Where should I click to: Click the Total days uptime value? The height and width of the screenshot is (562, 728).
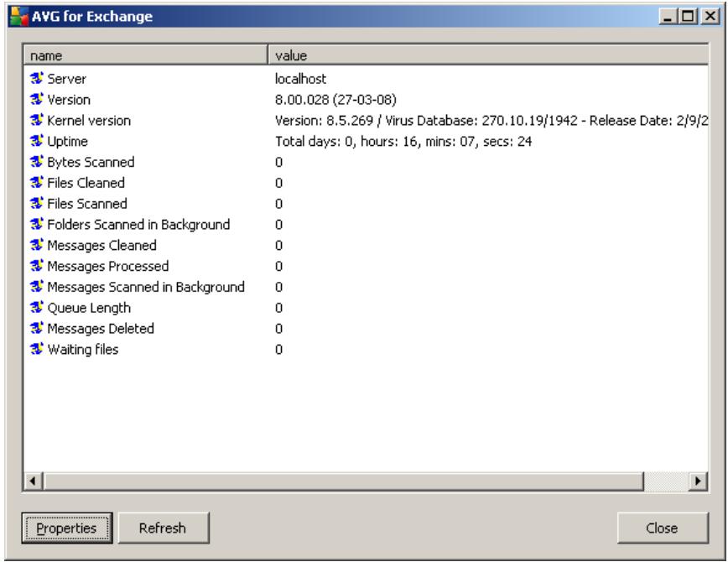pos(403,141)
